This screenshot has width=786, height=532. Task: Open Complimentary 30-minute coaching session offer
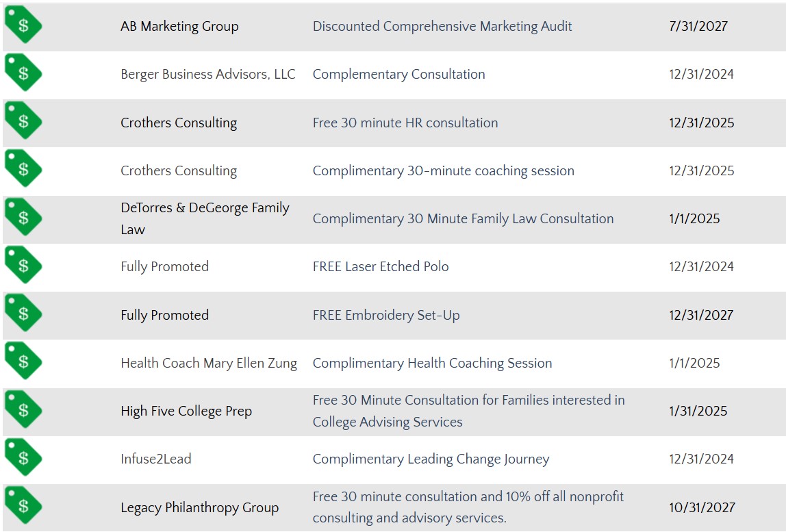[x=444, y=171]
